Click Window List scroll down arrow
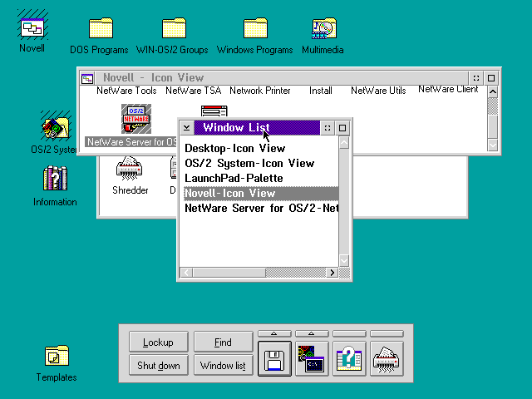The width and height of the screenshot is (532, 399). pos(344,260)
